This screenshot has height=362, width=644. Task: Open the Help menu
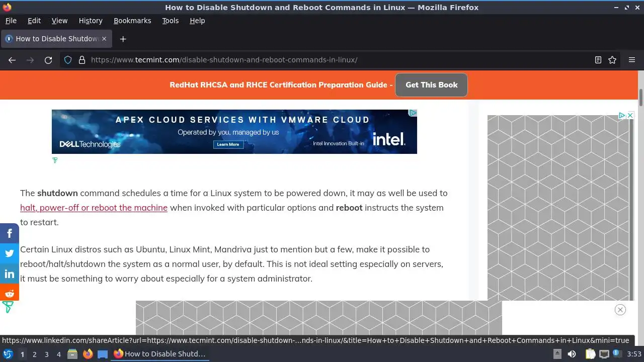pyautogui.click(x=197, y=21)
